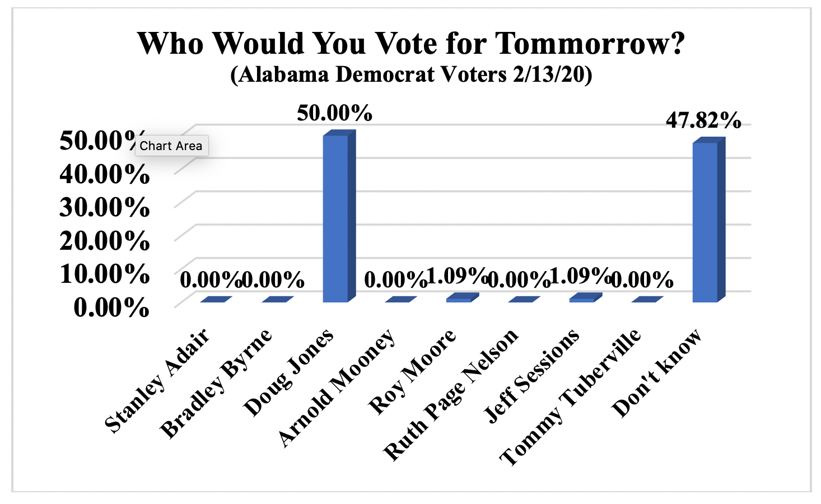The image size is (821, 504).
Task: Click the Don't know axis label
Action: pyautogui.click(x=657, y=374)
